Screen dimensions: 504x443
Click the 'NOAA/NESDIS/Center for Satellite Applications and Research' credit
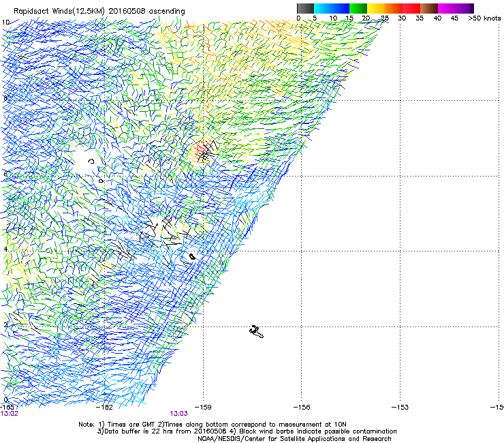click(294, 438)
